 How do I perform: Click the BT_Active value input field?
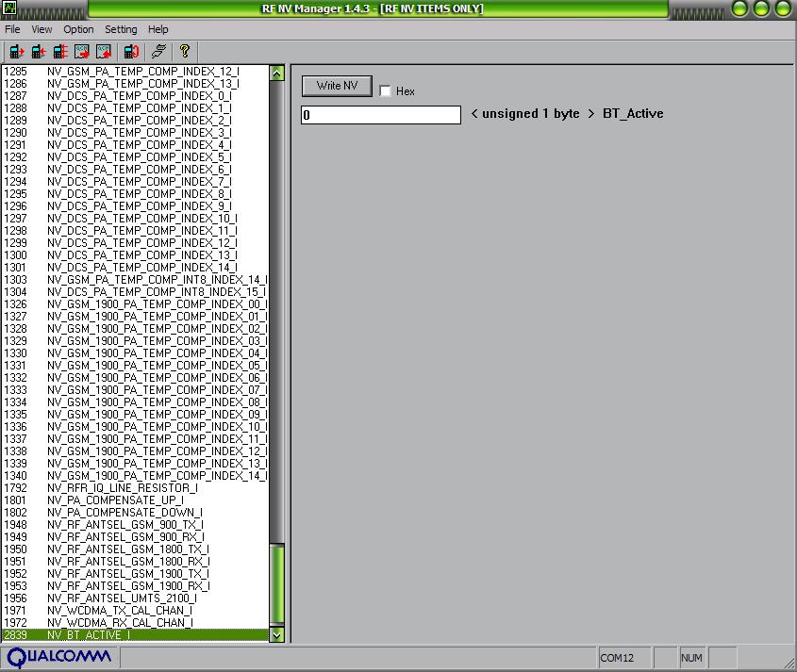click(x=381, y=115)
